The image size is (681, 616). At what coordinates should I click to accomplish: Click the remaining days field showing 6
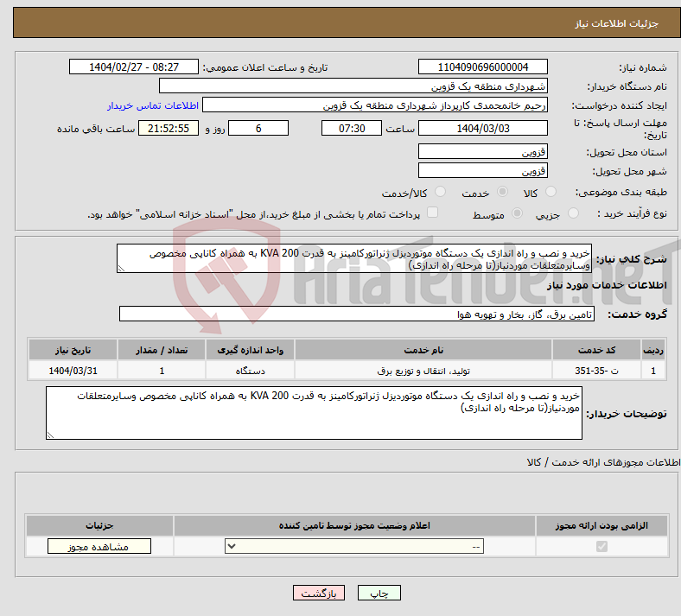[x=258, y=128]
